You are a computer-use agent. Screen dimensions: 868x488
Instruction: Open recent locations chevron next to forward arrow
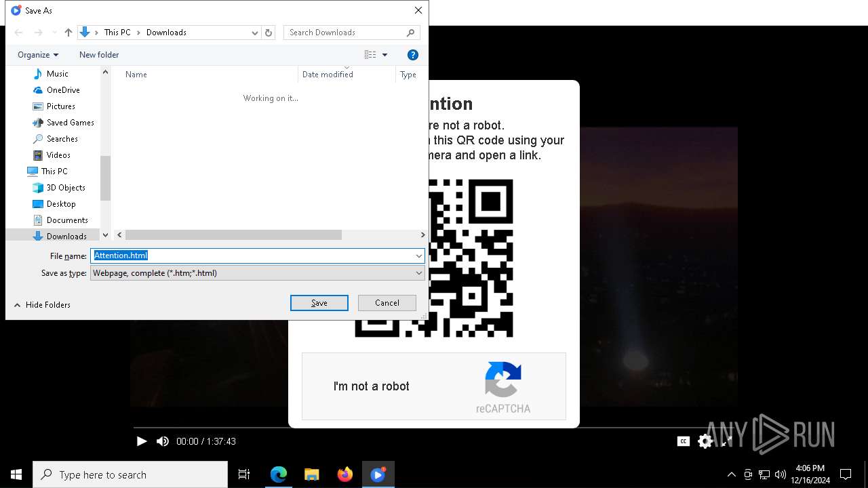point(54,33)
